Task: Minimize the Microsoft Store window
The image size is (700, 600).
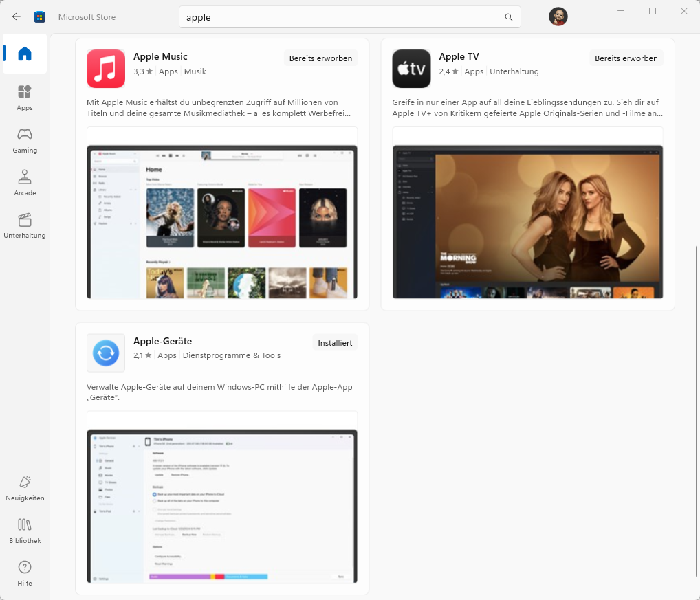Action: [620, 11]
